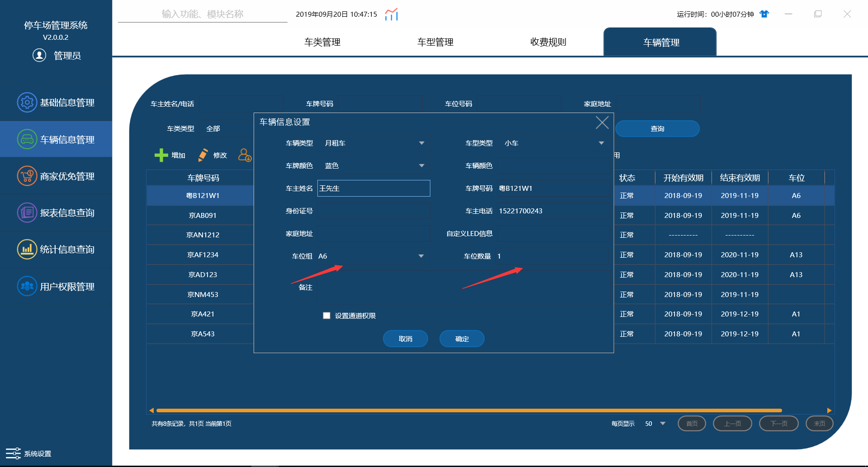Select the 车辆管理 tab
The image size is (868, 467).
tap(660, 42)
